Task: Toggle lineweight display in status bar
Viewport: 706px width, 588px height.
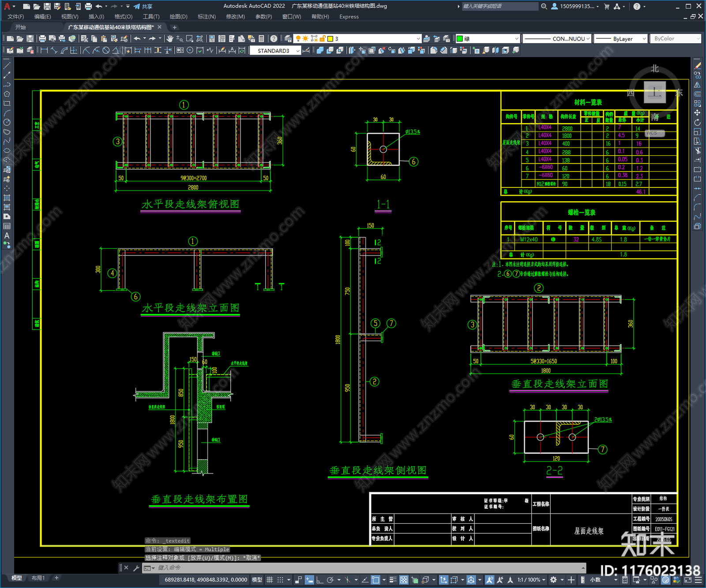Action: tap(393, 580)
